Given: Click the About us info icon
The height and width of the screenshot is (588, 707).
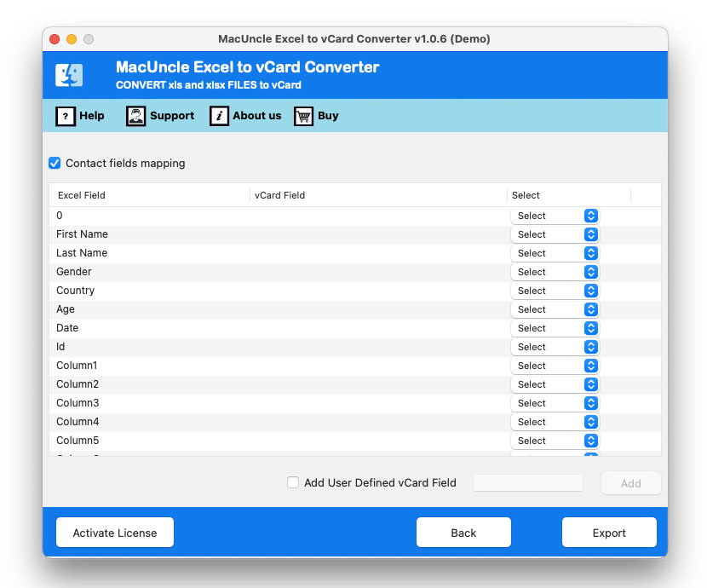Looking at the screenshot, I should click(x=219, y=117).
